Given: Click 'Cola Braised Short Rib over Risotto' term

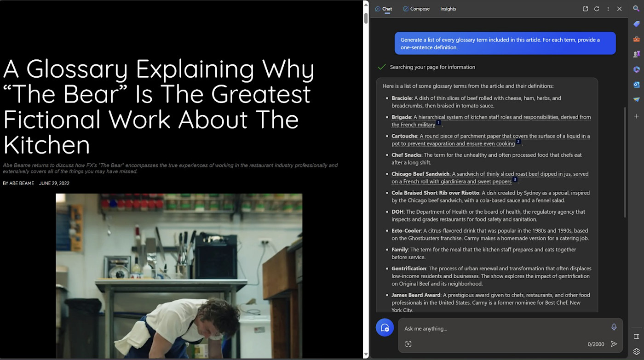Looking at the screenshot, I should pos(435,193).
